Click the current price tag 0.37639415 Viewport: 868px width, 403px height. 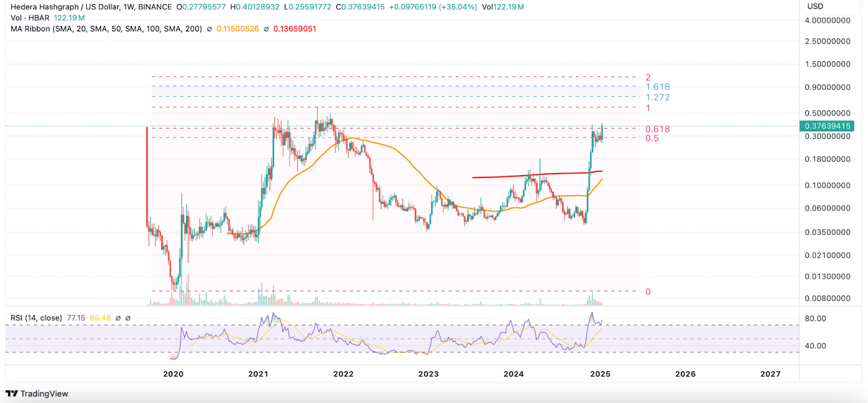click(827, 126)
